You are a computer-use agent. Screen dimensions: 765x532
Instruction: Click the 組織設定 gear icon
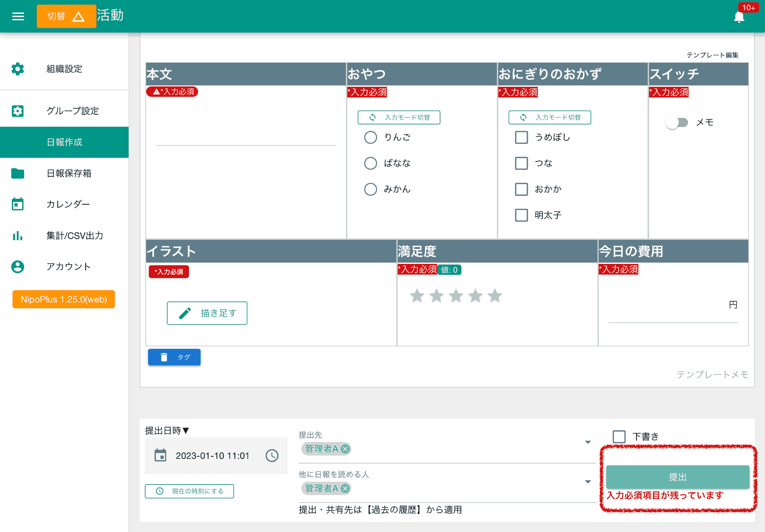(18, 69)
